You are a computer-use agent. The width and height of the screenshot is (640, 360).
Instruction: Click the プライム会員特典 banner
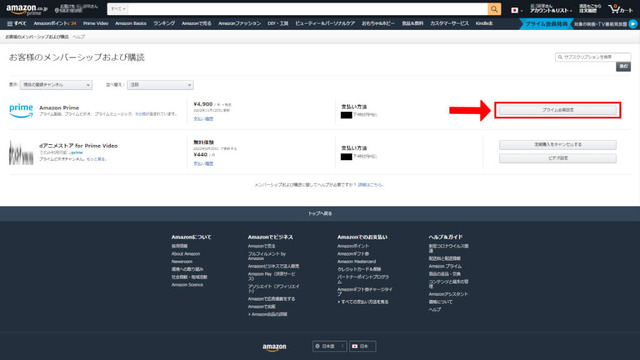pyautogui.click(x=546, y=24)
